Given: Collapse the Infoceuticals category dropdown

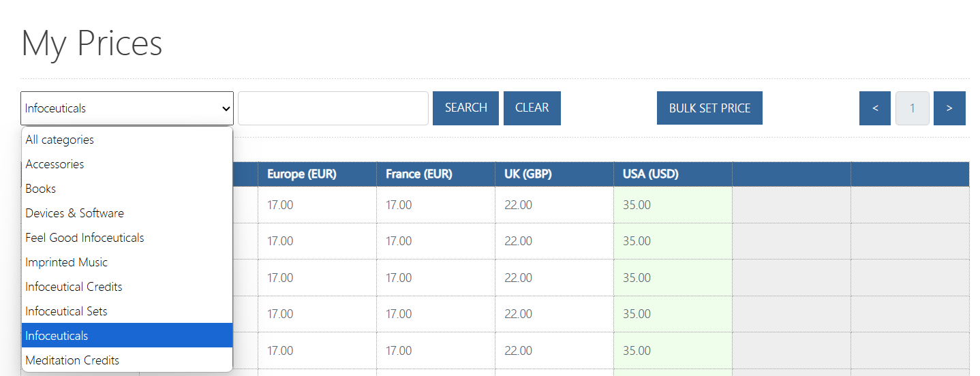Looking at the screenshot, I should click(127, 108).
